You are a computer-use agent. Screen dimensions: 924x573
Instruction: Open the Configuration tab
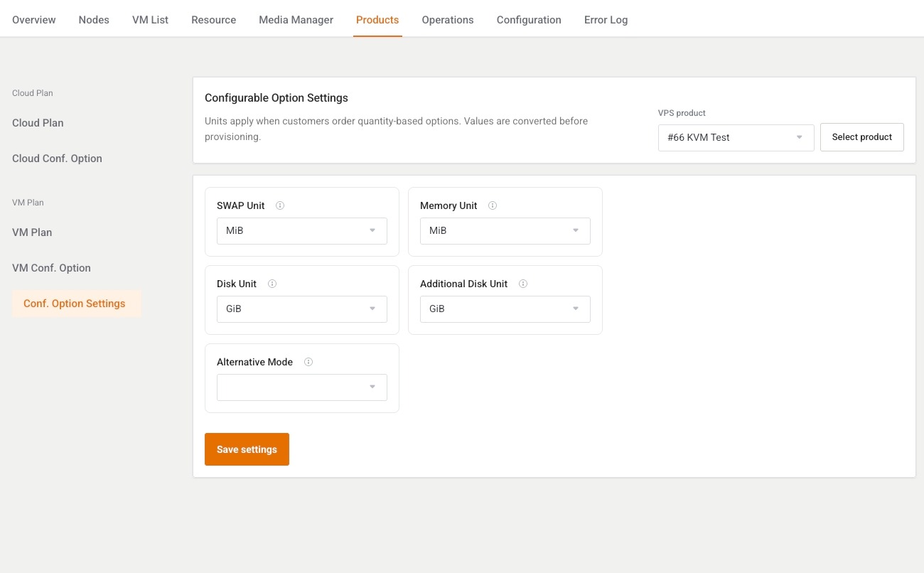coord(529,20)
